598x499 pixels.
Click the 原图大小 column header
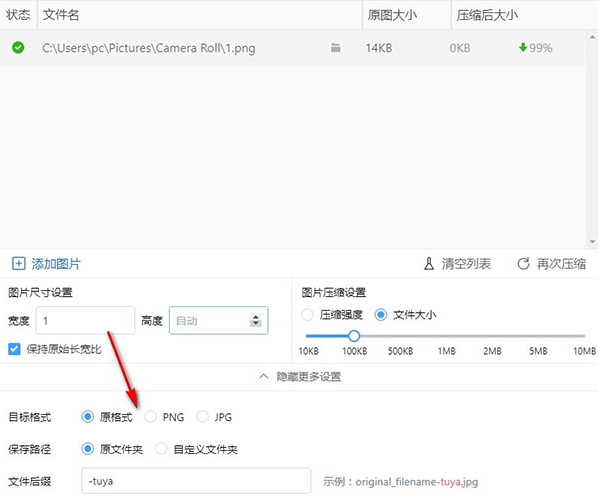click(392, 15)
